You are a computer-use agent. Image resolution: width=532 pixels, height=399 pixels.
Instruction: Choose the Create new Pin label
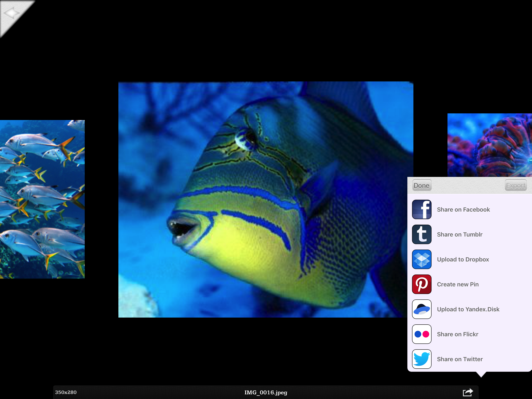coord(457,284)
